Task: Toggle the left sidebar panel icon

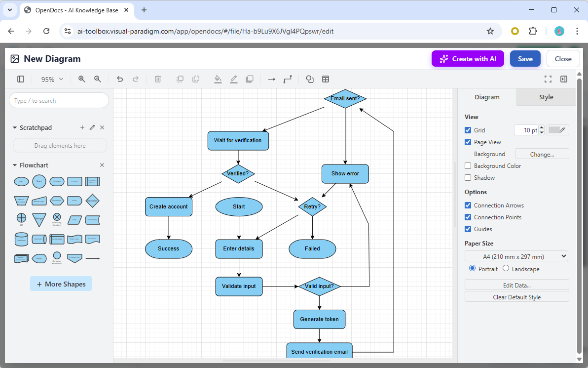Action: coord(20,79)
